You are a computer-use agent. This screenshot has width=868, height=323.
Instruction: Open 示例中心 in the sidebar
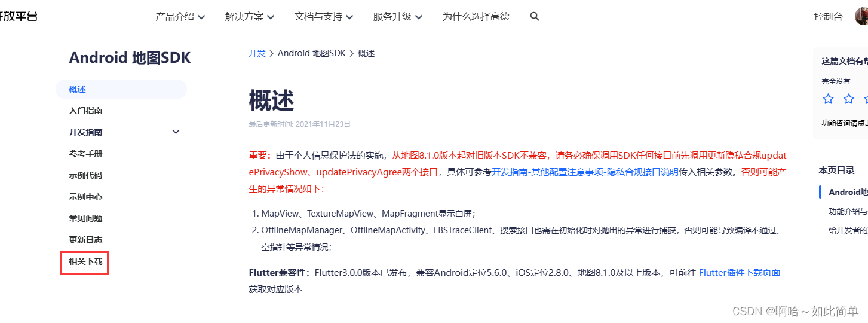point(85,197)
